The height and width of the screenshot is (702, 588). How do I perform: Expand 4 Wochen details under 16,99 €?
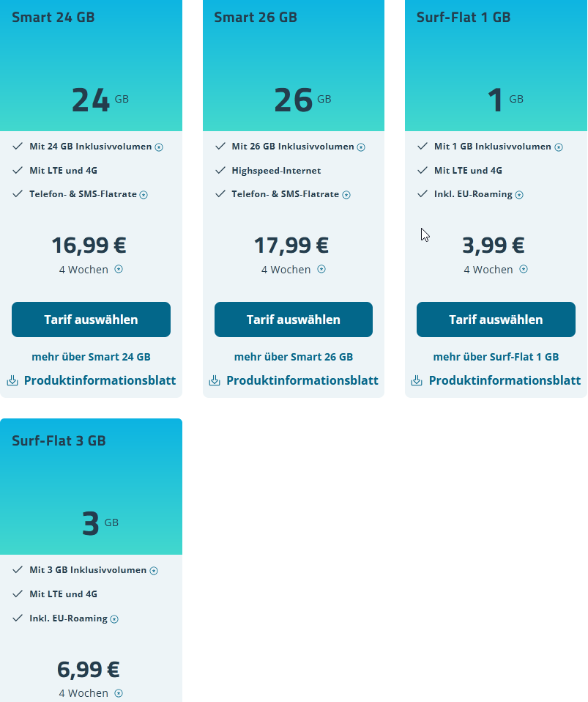119,269
